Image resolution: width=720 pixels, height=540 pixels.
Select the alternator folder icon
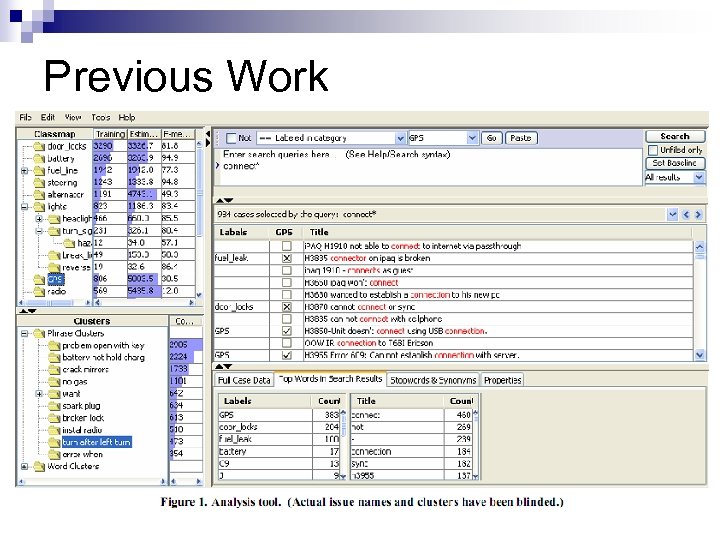(x=39, y=195)
